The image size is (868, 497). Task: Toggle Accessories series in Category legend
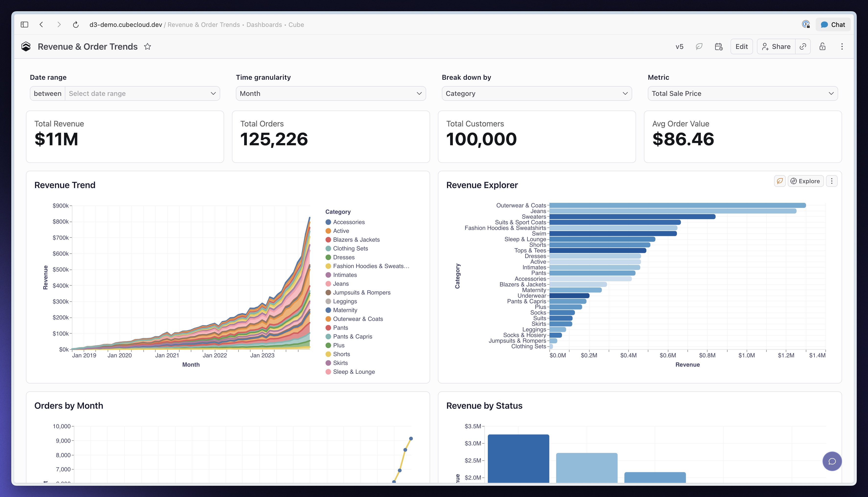[345, 222]
